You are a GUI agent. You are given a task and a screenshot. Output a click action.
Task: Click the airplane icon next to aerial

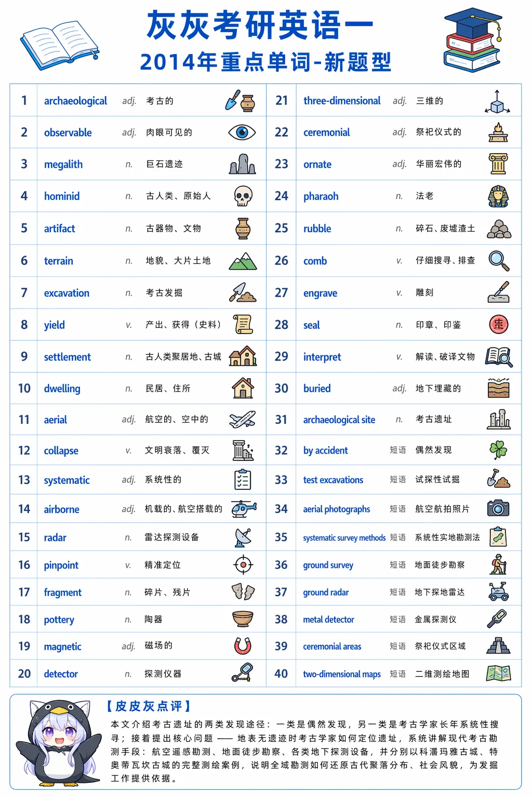[x=243, y=419]
